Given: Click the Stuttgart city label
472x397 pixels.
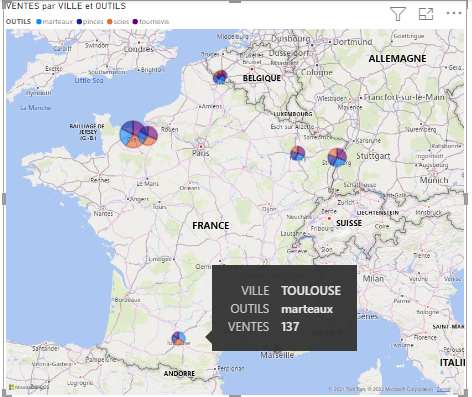Looking at the screenshot, I should (373, 156).
